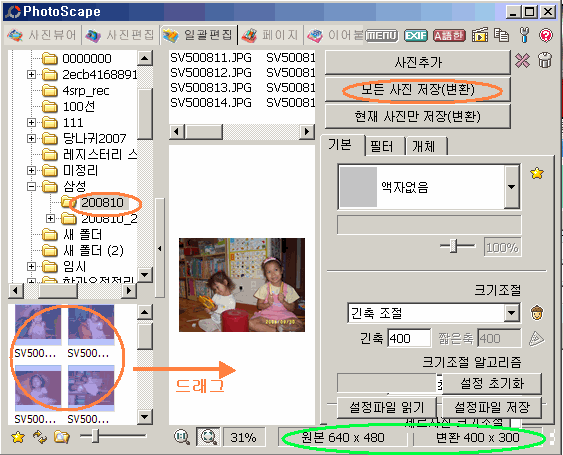Screen dimensions: 563x455
Task: Click the 설정파일 저장 button
Action: (x=492, y=408)
